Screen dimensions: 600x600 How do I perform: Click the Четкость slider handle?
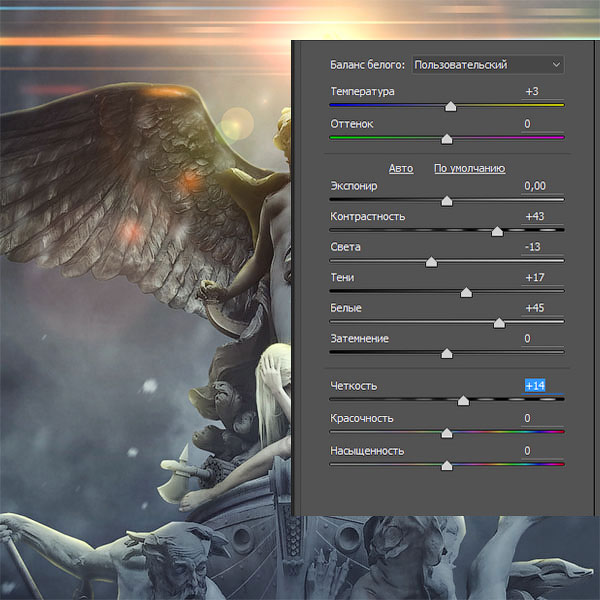coord(463,401)
